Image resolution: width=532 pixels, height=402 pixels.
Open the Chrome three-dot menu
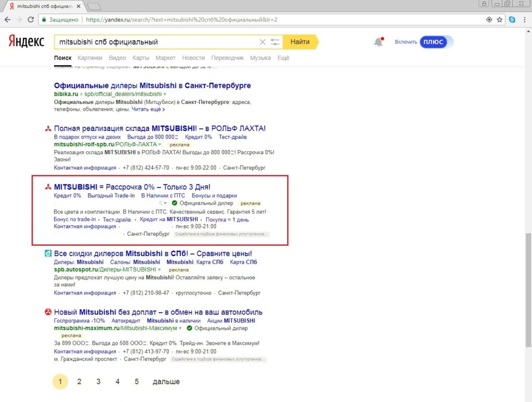point(525,20)
